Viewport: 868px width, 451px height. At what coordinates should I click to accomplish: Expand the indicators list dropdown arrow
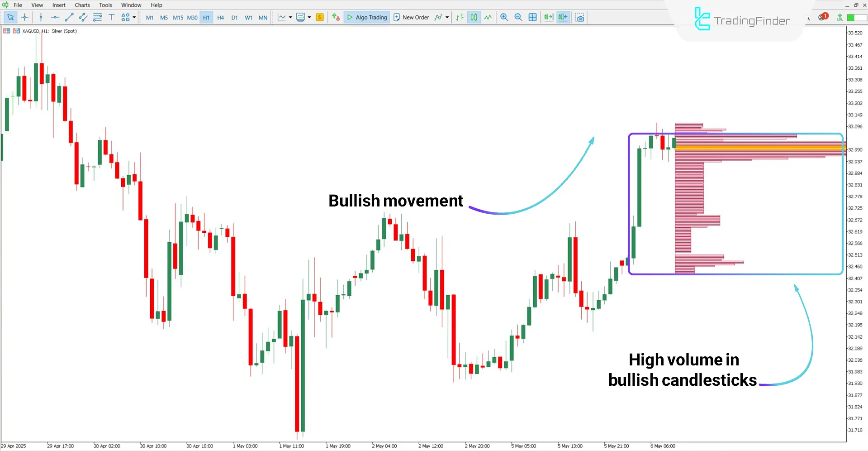tap(447, 17)
